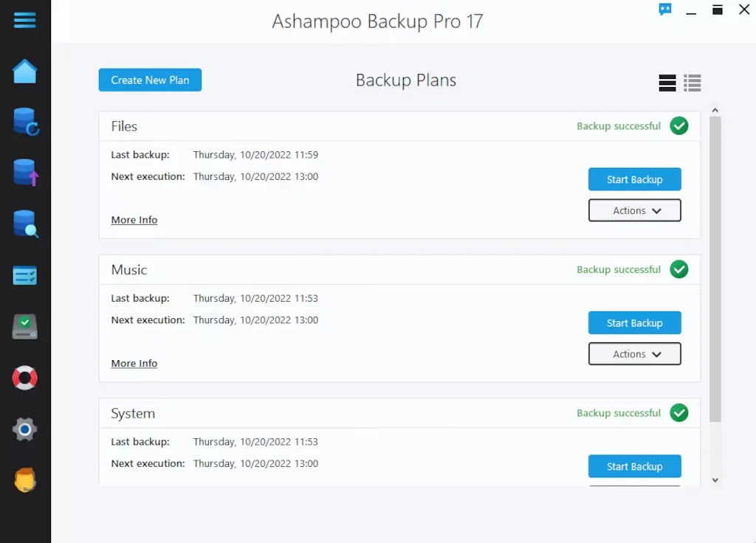Open the hamburger menu in the sidebar
The height and width of the screenshot is (543, 756).
point(24,20)
